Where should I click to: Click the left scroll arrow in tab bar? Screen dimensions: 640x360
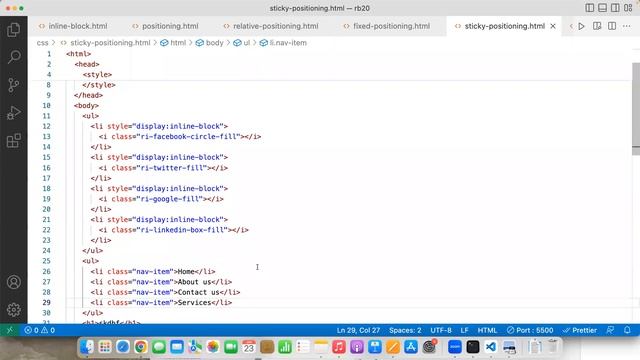[571, 26]
